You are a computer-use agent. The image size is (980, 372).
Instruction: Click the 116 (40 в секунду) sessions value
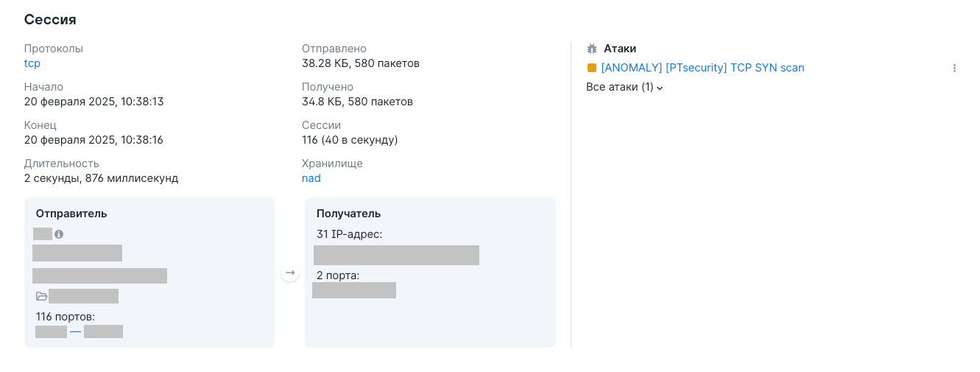(x=350, y=140)
